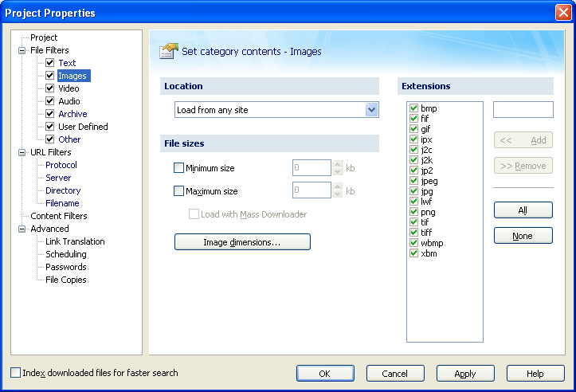This screenshot has width=576, height=392.
Task: Click the Maximum size kb field
Action: coord(312,190)
